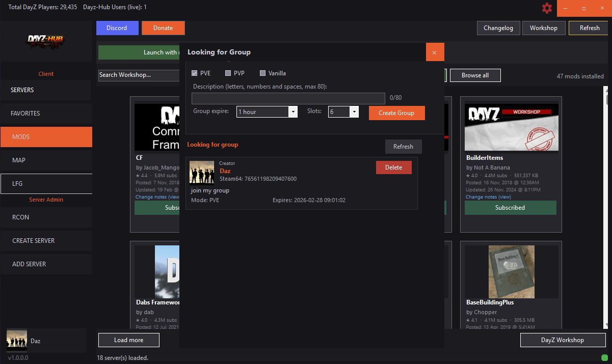View change notes for BuilderItems
Viewport: 612px width, 364px height.
(504, 197)
